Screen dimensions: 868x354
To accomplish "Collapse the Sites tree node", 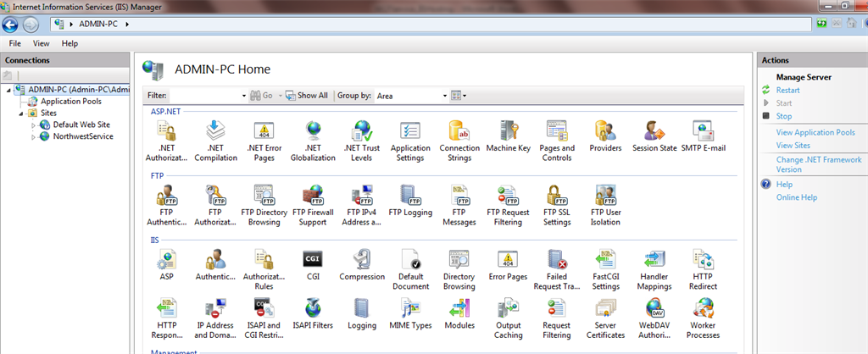I will pos(21,113).
